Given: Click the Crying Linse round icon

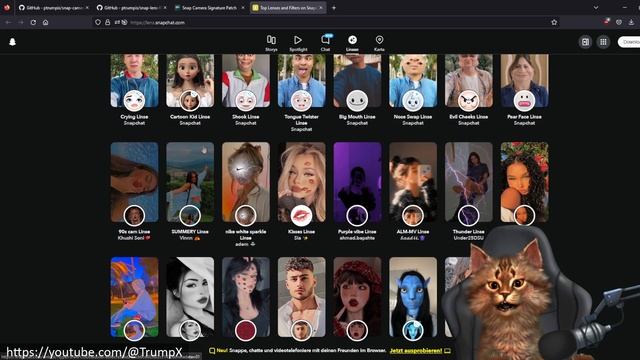Looking at the screenshot, I should pos(134,100).
